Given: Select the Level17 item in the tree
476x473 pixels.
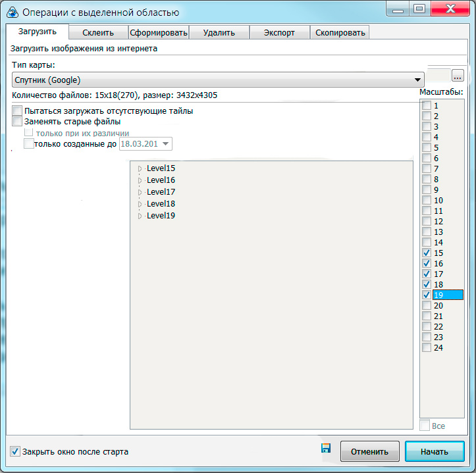Looking at the screenshot, I should click(x=161, y=192).
